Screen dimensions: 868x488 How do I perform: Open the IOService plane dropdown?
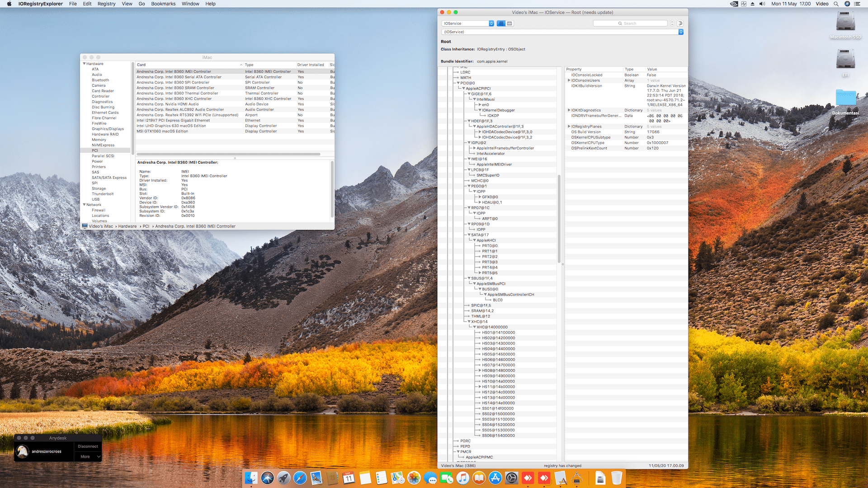coord(467,23)
